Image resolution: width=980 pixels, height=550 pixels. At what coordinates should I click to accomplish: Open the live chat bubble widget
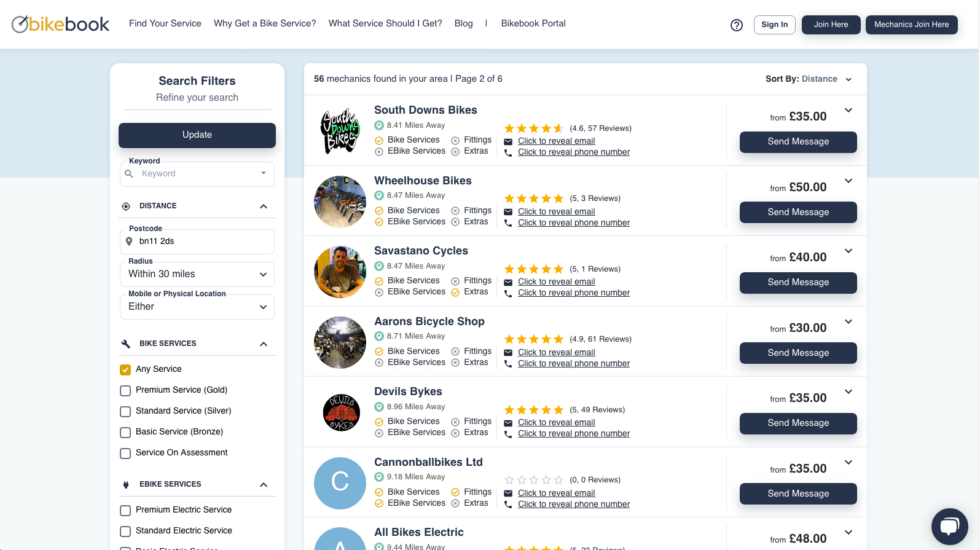point(949,527)
